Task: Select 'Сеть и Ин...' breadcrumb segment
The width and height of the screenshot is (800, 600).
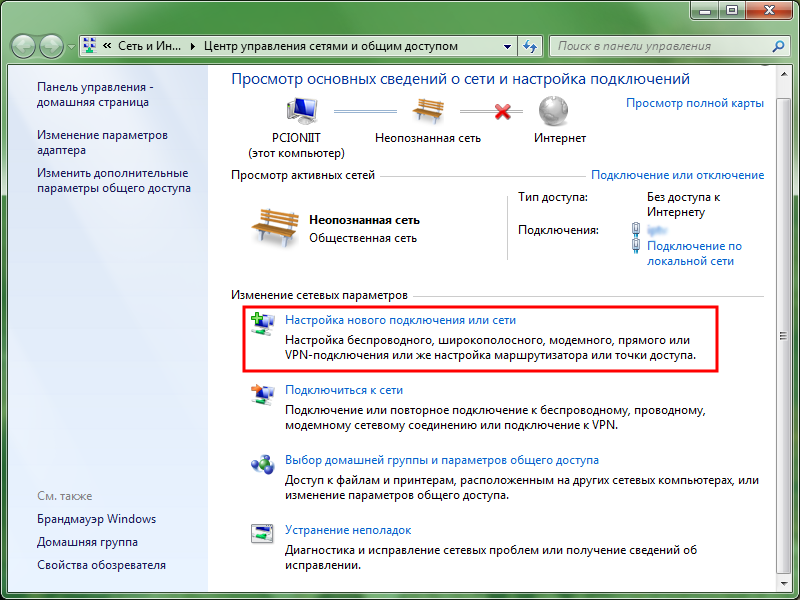Action: click(x=149, y=46)
